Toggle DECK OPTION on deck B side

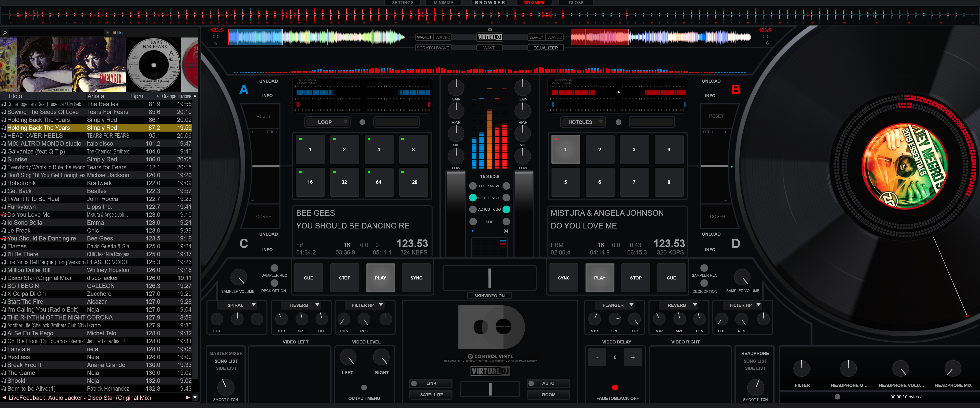tap(704, 283)
